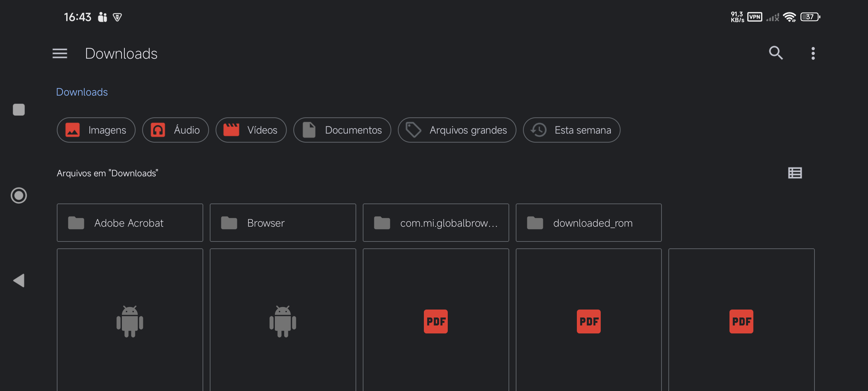Open the Adobe Acrobat folder
Screen dimensions: 868x391
130,223
